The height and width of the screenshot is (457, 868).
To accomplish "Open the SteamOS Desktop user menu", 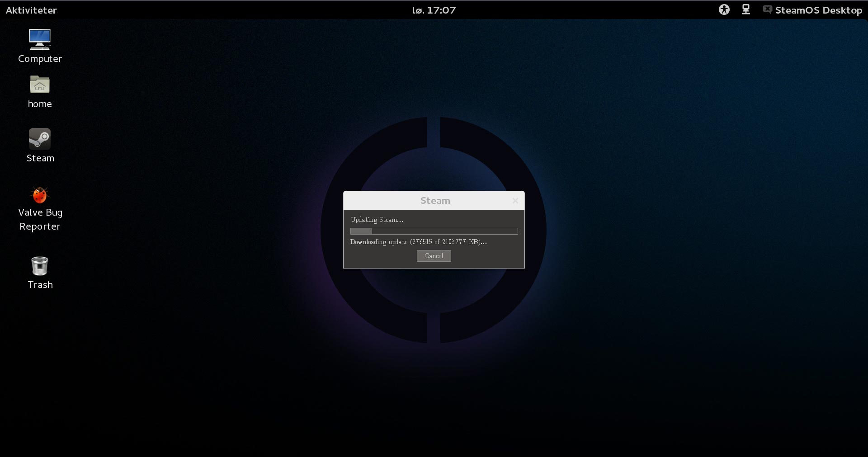I will coord(812,10).
